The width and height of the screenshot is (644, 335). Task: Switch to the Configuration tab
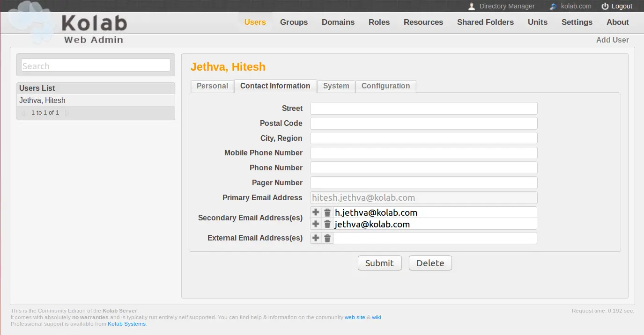tap(386, 86)
